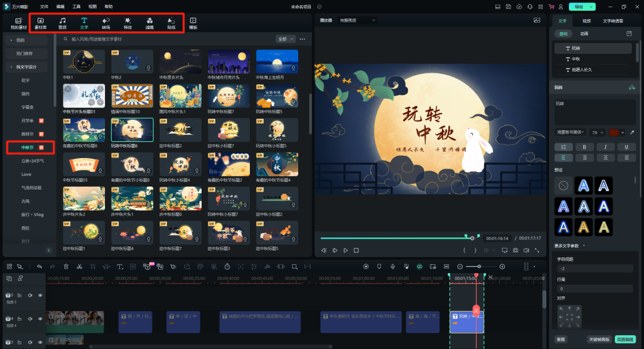Toggle the green timeline snapping icon

click(419, 267)
